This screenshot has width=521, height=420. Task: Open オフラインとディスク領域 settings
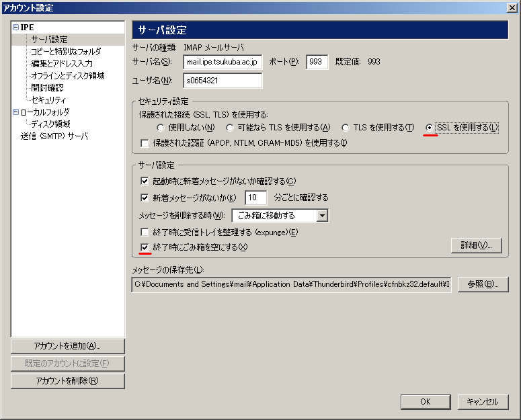(68, 76)
